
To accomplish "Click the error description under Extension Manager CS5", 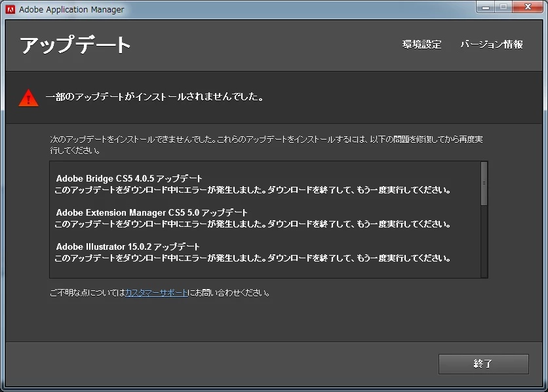I will [252, 224].
